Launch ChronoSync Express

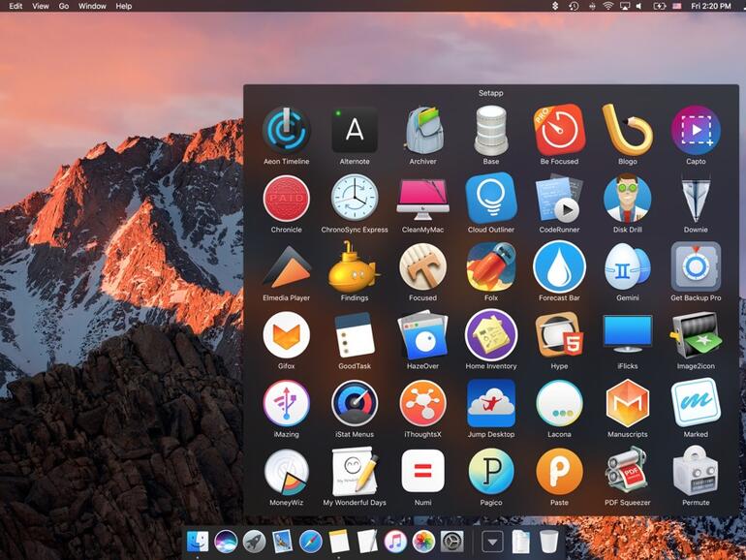[355, 199]
